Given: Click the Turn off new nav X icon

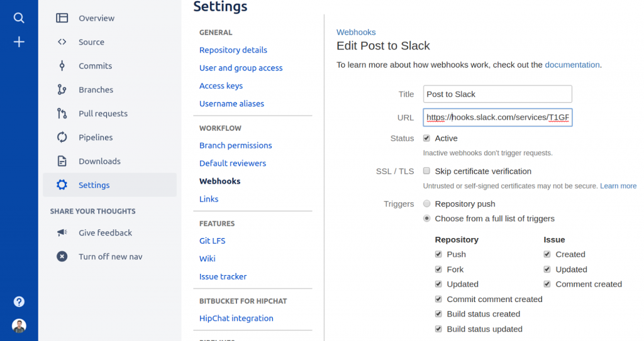Looking at the screenshot, I should point(62,256).
